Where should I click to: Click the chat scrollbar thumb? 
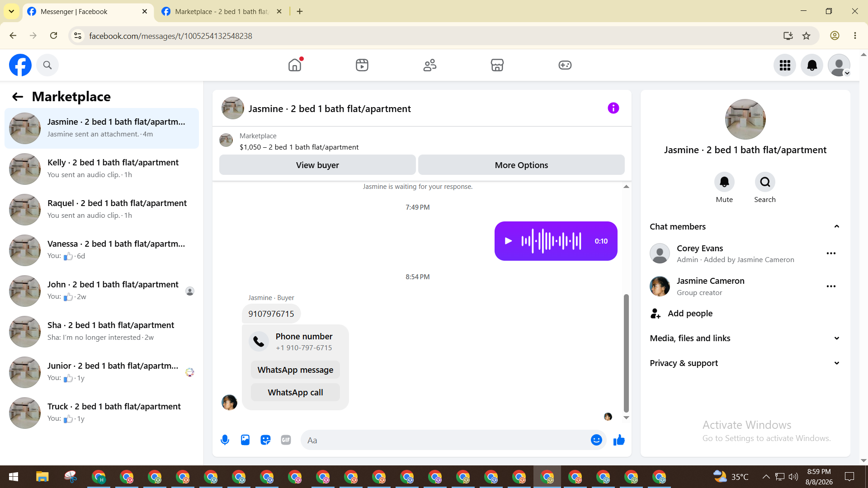point(626,353)
